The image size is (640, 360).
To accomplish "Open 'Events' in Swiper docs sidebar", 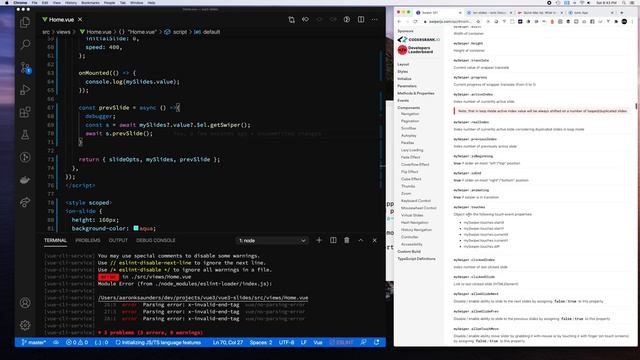I will [403, 100].
